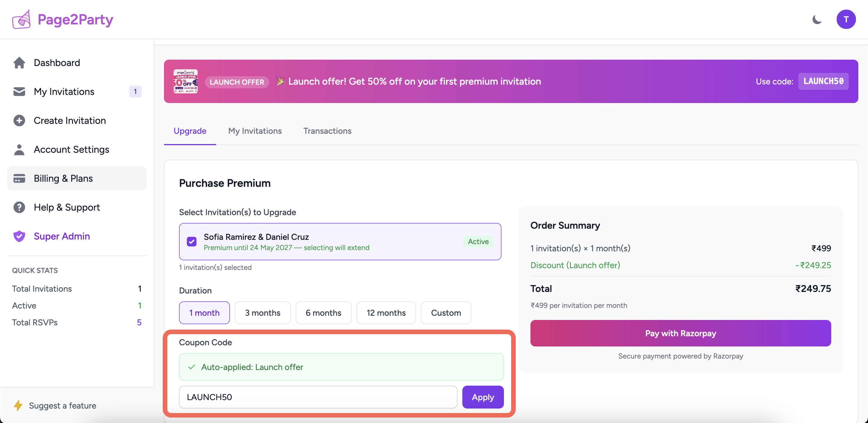Select the 3 months duration
The width and height of the screenshot is (868, 423).
click(263, 313)
